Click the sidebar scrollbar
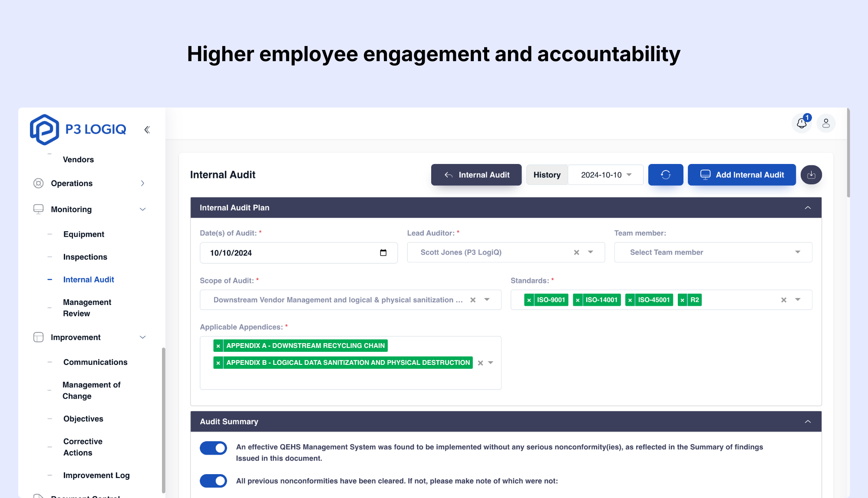This screenshot has height=498, width=868. coord(163,420)
